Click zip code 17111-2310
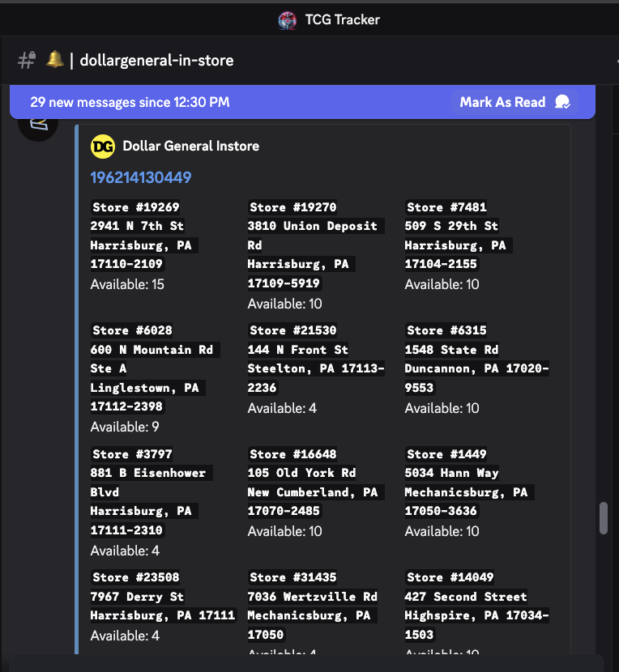 pos(126,530)
